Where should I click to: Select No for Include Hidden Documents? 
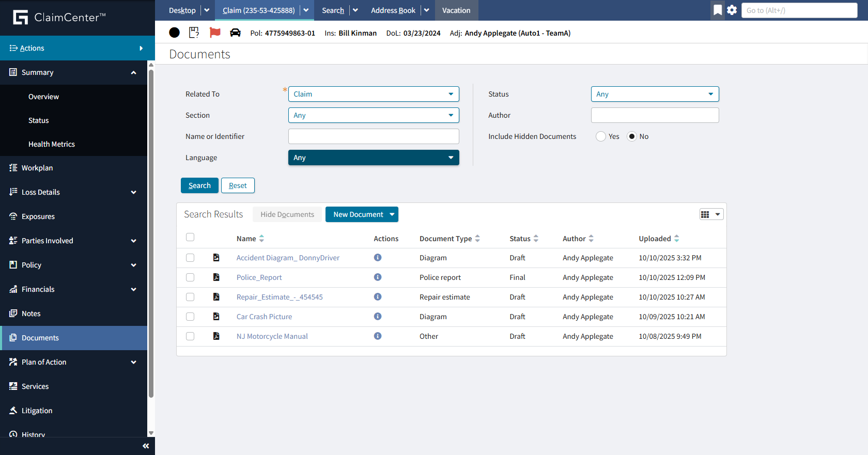632,136
